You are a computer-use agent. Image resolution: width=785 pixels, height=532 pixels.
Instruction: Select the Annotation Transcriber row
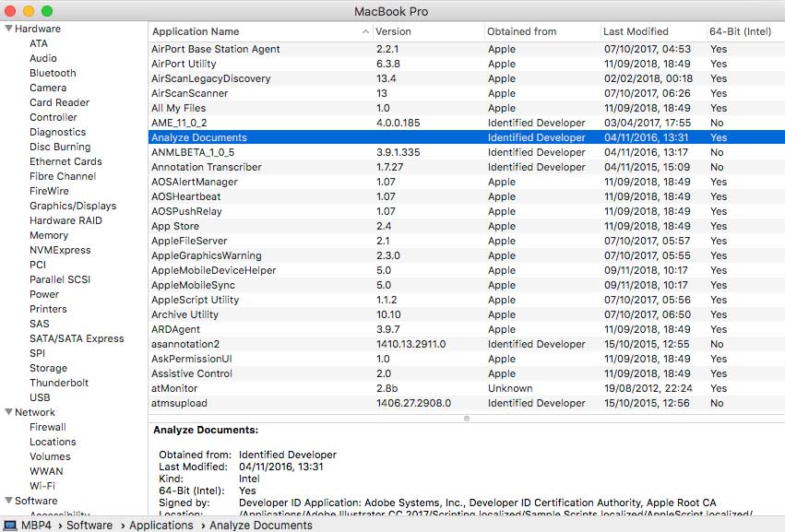467,167
